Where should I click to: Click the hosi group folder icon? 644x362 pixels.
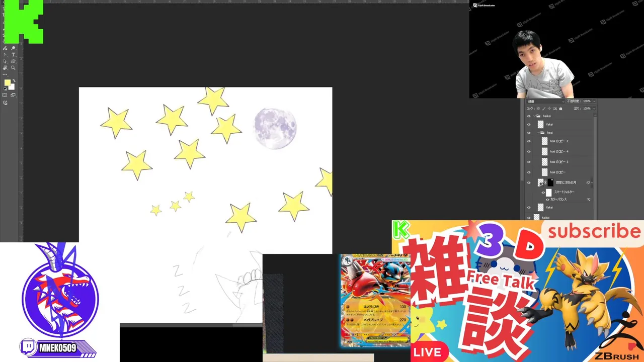[542, 133]
